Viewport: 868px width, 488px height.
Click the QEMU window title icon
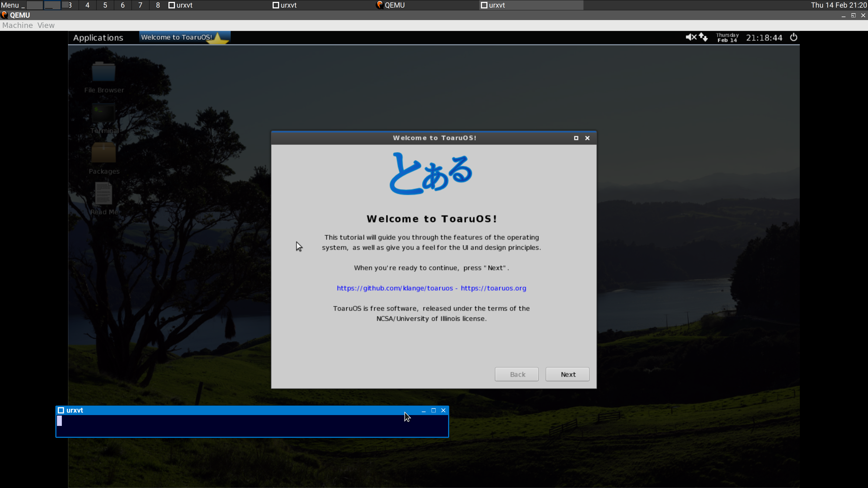4,15
